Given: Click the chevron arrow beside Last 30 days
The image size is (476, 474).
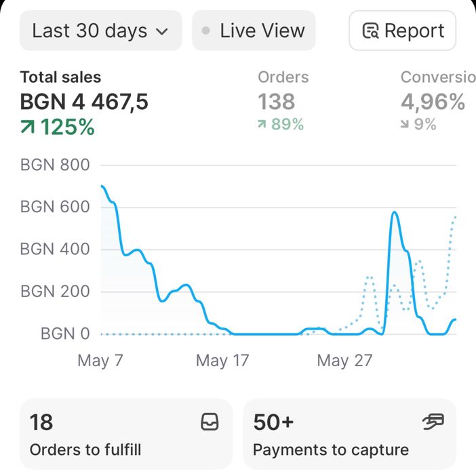Looking at the screenshot, I should click(162, 31).
